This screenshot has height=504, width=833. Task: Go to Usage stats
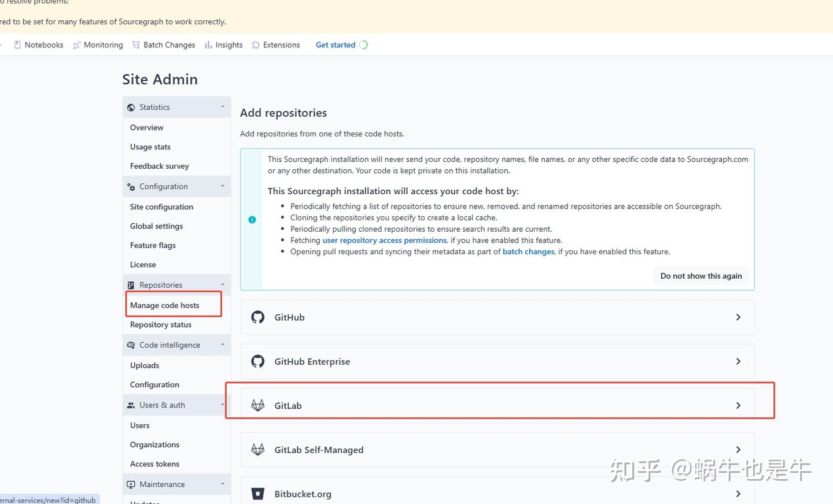(x=150, y=147)
